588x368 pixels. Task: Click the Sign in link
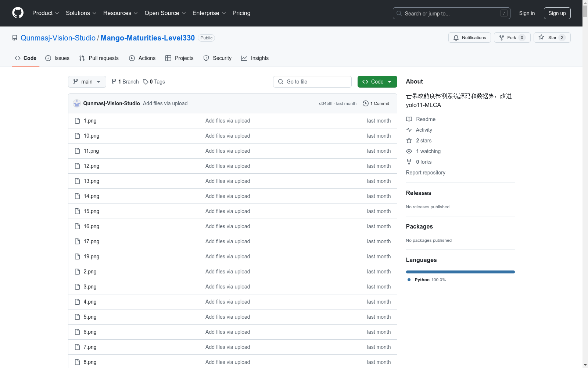(527, 13)
